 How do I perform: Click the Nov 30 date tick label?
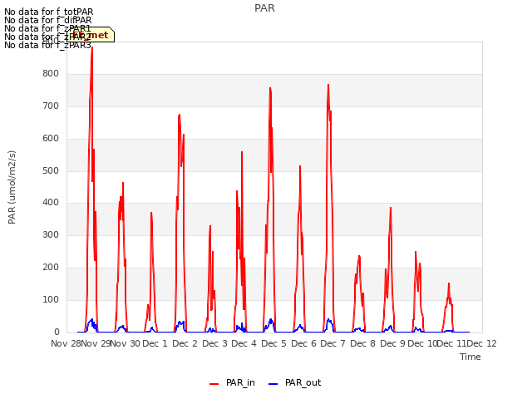click(126, 343)
